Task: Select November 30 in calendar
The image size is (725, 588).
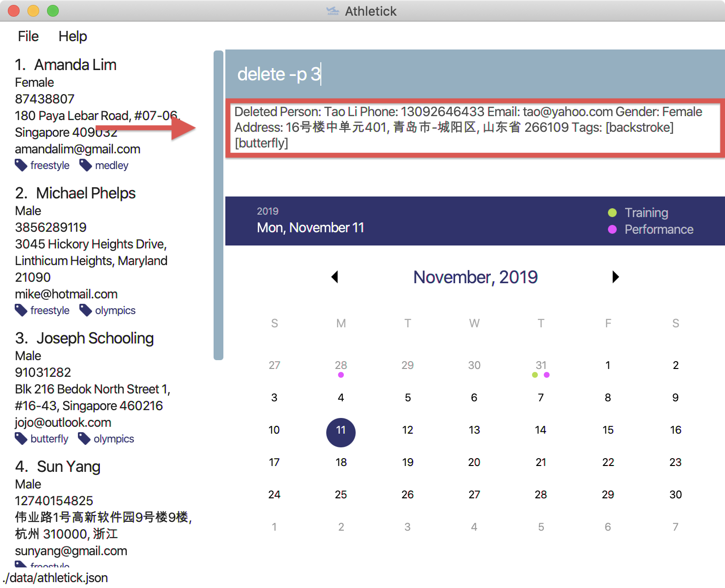Action: pos(676,495)
